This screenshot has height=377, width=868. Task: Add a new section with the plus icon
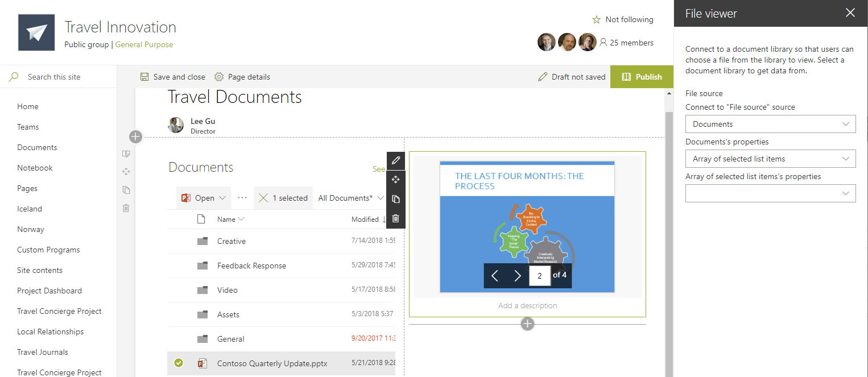click(x=135, y=136)
